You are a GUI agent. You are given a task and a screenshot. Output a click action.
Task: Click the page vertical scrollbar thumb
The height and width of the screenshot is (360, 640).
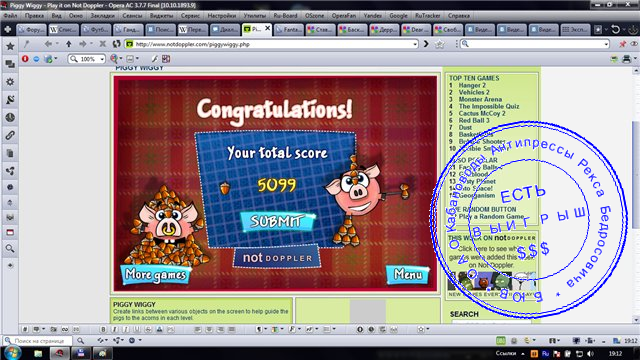click(636, 176)
